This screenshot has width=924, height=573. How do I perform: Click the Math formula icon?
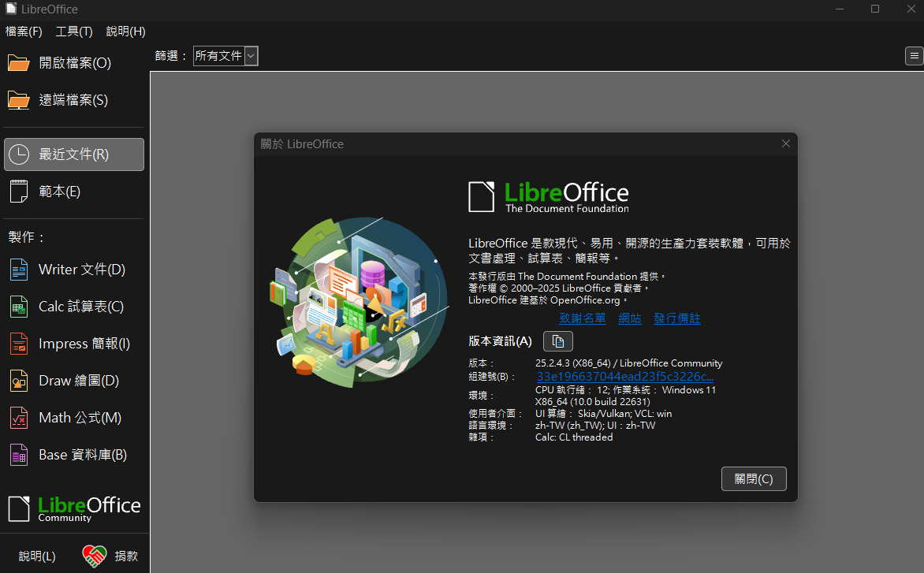[19, 418]
